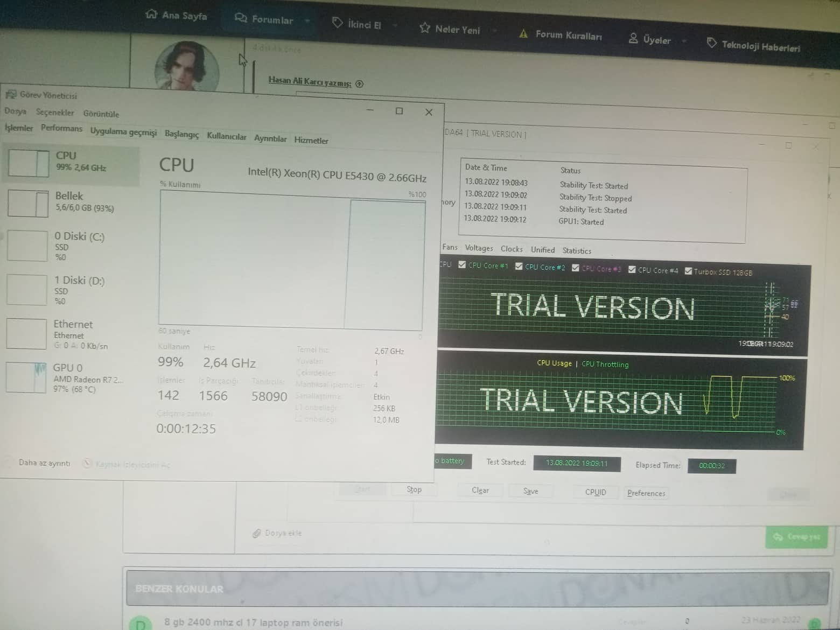Click the Save button in AIDA64
840x630 pixels.
coord(531,491)
